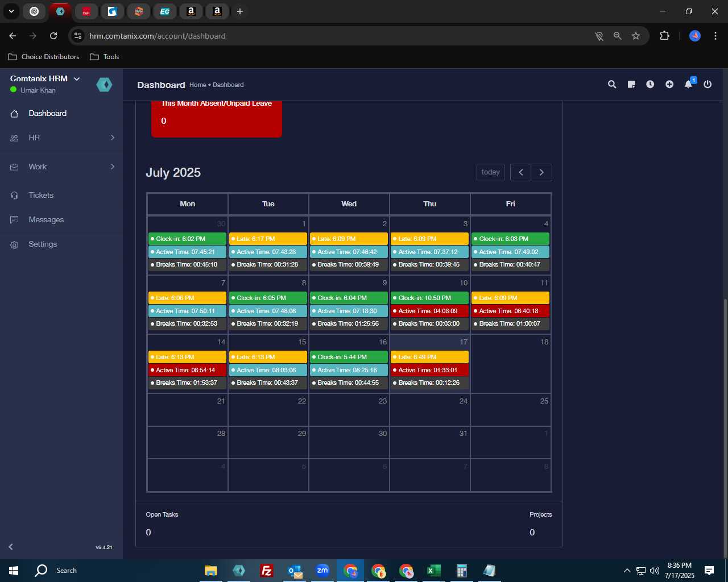Open Outlook from the taskbar
728x582 pixels.
[x=295, y=571]
